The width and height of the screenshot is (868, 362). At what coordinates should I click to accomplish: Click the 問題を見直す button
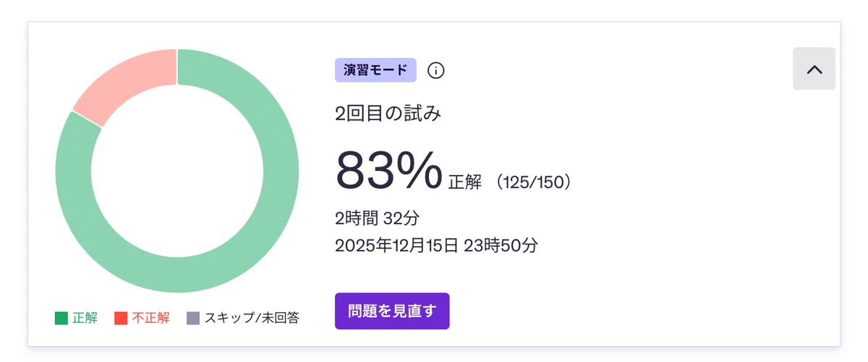click(392, 311)
